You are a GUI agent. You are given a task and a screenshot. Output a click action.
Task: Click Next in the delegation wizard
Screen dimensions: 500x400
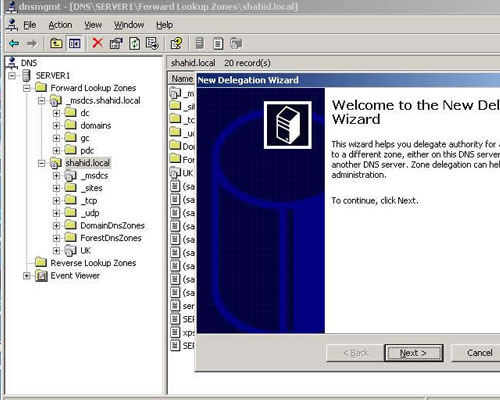pos(414,353)
